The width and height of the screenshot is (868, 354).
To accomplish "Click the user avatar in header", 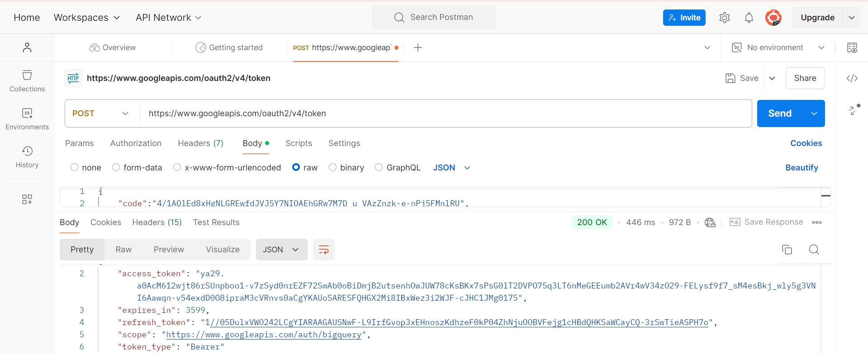I will click(773, 18).
